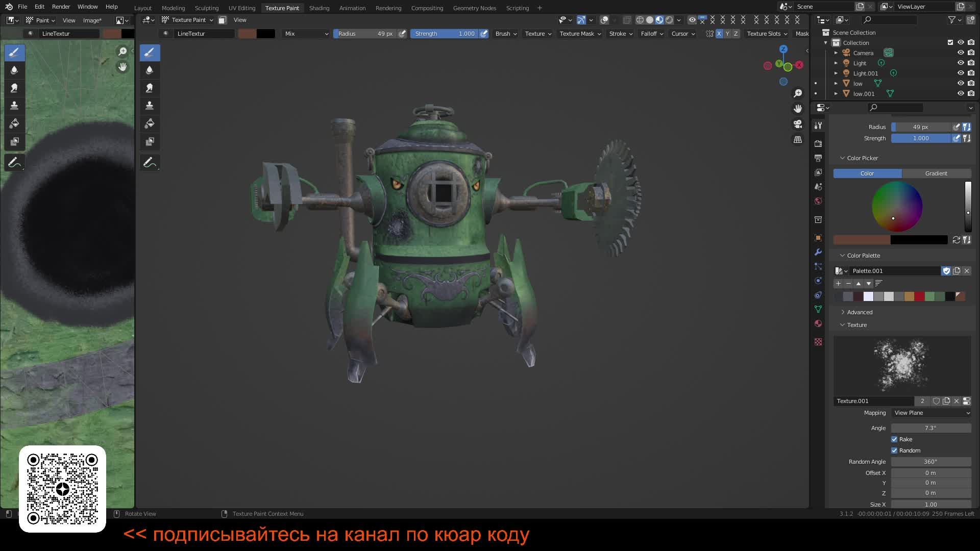
Task: Select the Soften tool in 3D viewport
Action: click(150, 70)
